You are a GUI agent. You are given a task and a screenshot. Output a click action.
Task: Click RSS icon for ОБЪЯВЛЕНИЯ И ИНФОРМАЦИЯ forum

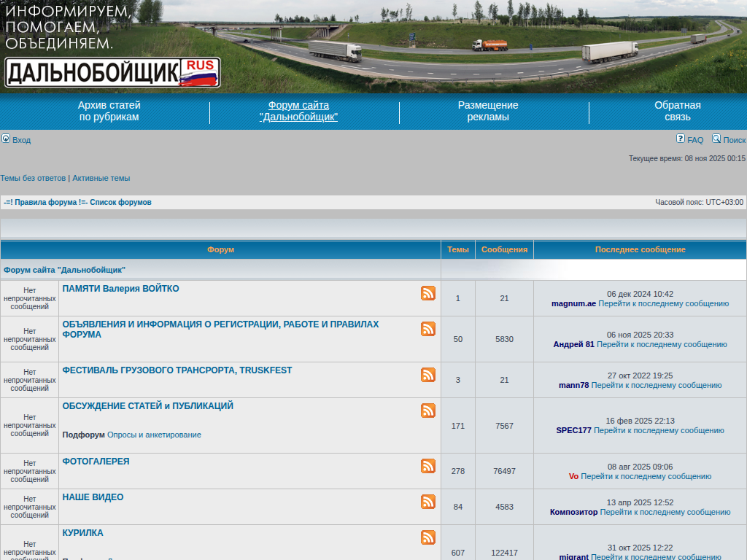(x=428, y=329)
